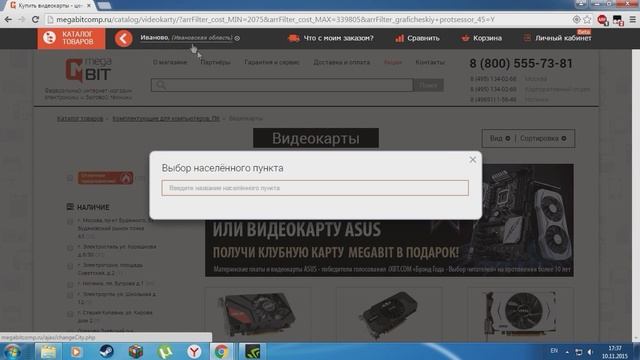Open the Доставка и оплата menu item
This screenshot has height=360, width=640.
[342, 62]
